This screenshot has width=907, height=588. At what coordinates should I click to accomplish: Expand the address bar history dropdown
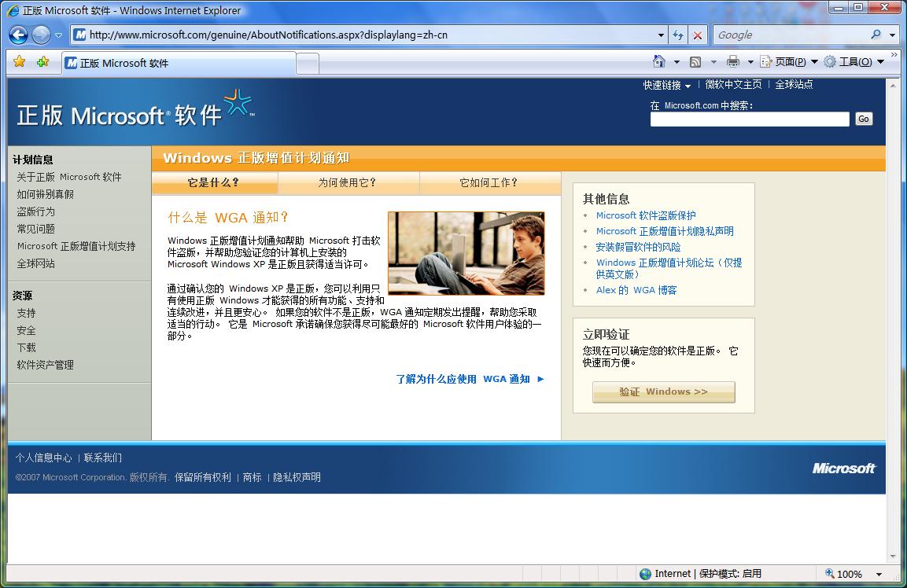(x=661, y=35)
